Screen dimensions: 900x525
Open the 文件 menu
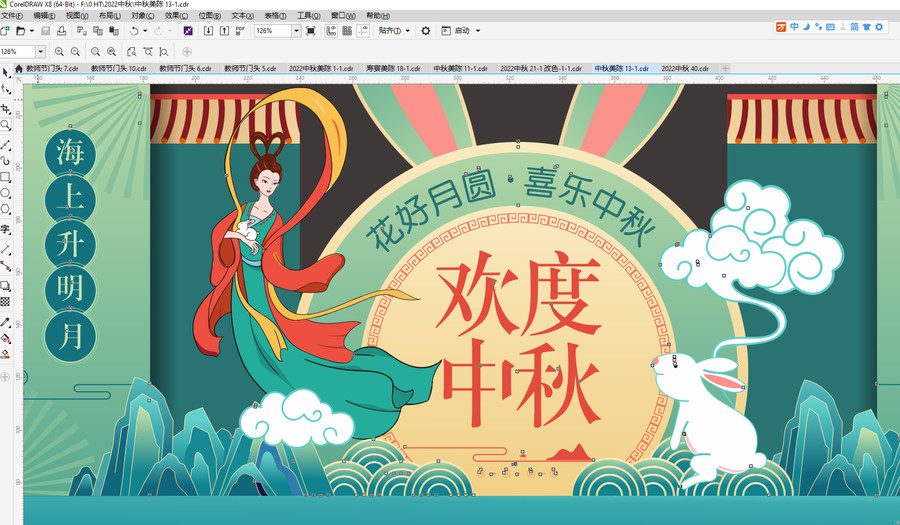(x=11, y=15)
